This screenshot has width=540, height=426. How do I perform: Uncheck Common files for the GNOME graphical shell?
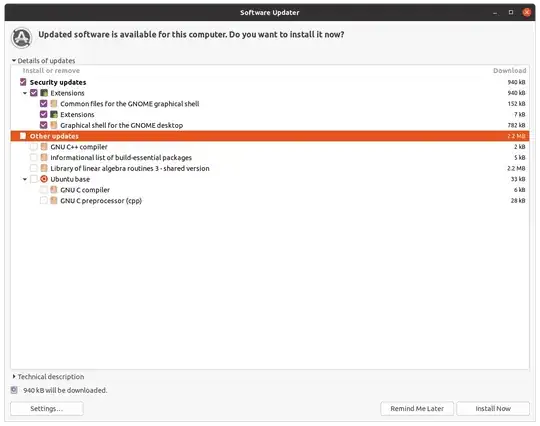pyautogui.click(x=43, y=104)
